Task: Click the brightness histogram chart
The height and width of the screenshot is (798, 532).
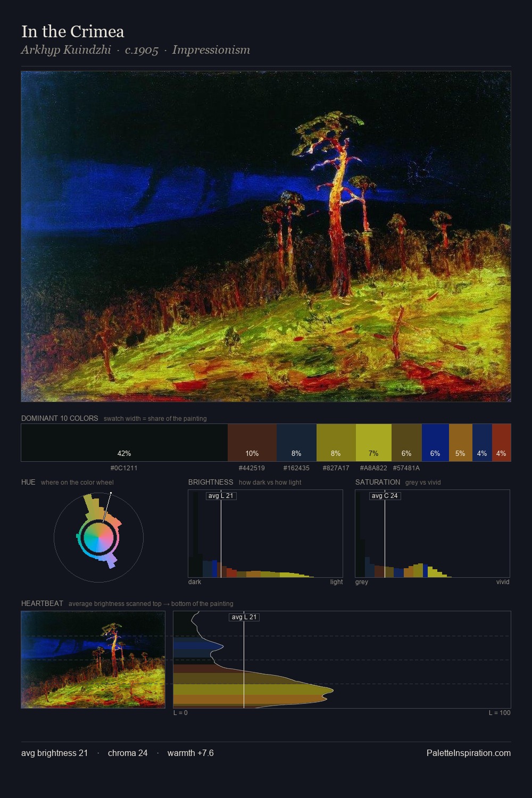Action: coord(265,534)
